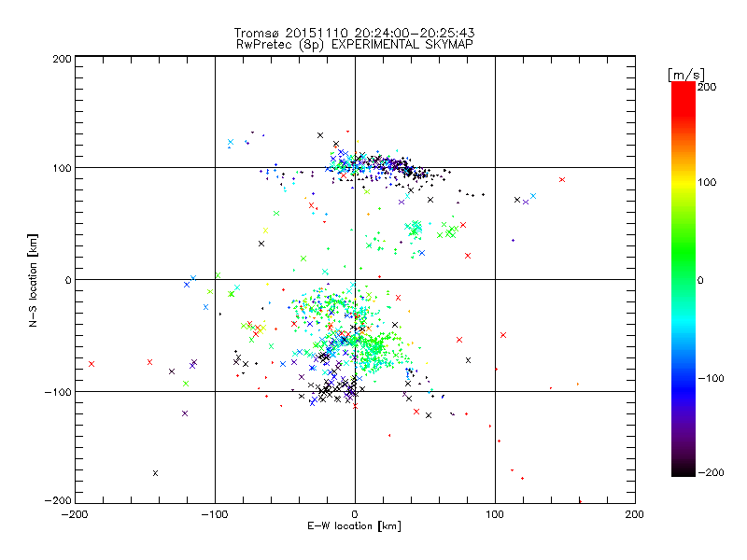Click the colorbar tick label '200'
The image size is (747, 560).
[x=707, y=87]
